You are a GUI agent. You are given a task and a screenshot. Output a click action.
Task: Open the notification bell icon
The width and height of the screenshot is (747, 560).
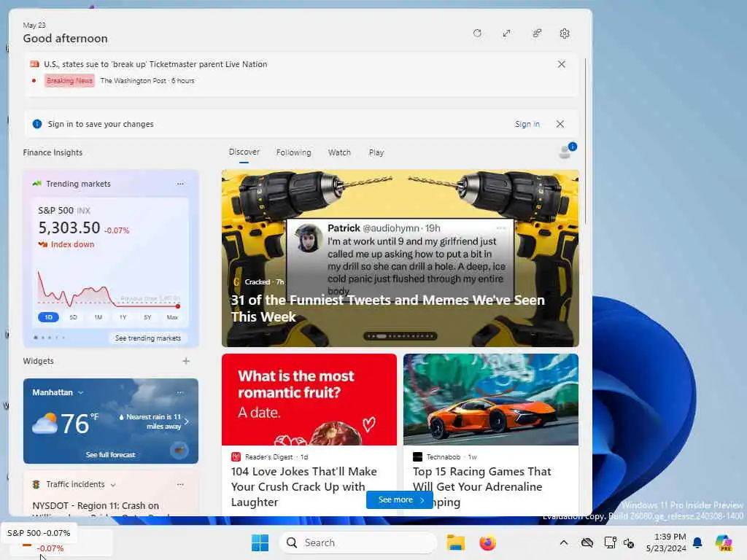click(x=697, y=542)
